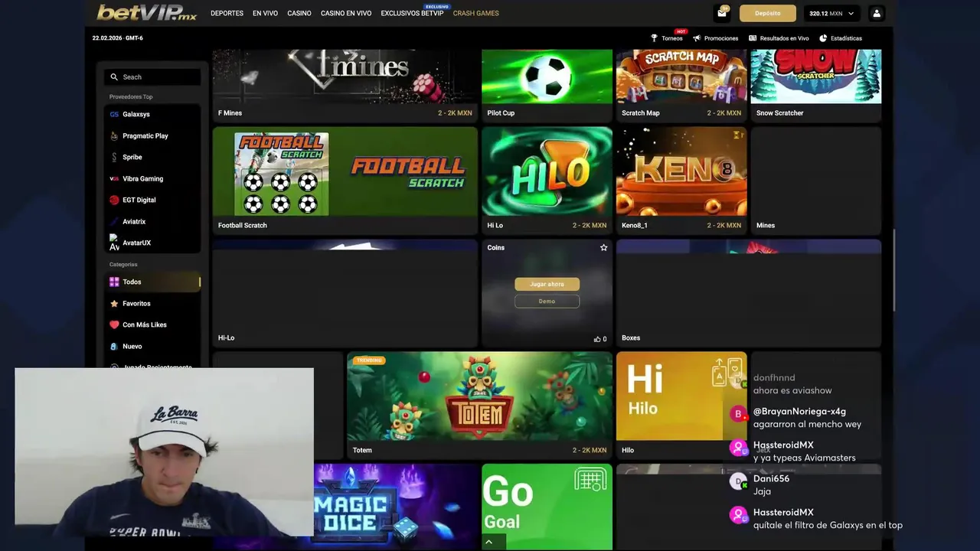Image resolution: width=980 pixels, height=551 pixels.
Task: Click the Aviatrix provider icon
Action: click(x=114, y=221)
